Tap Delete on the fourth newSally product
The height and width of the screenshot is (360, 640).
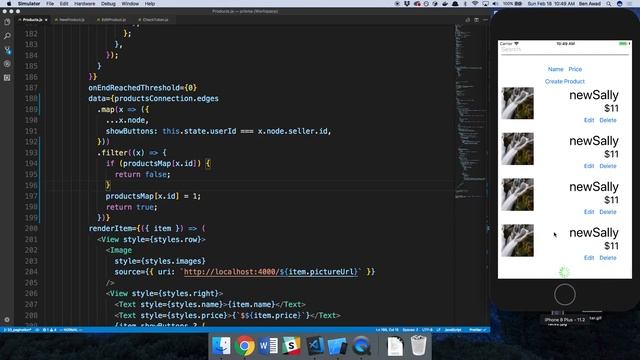(608, 258)
